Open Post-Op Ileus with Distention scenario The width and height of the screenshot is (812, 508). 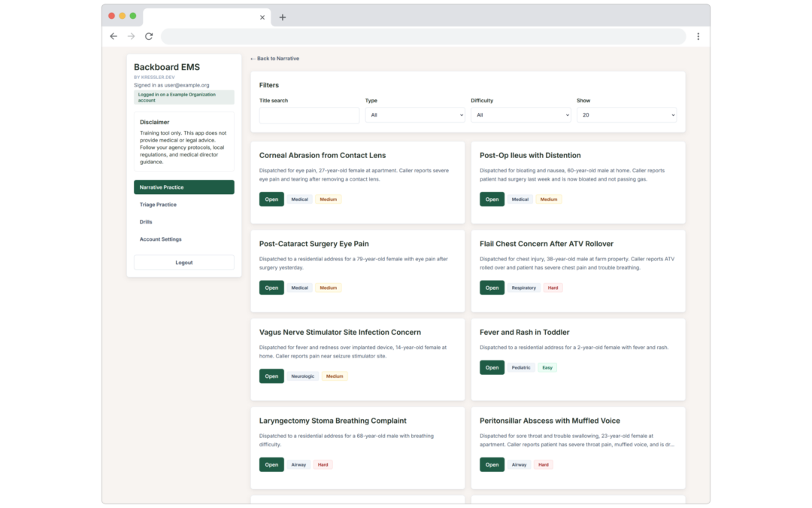pos(492,199)
